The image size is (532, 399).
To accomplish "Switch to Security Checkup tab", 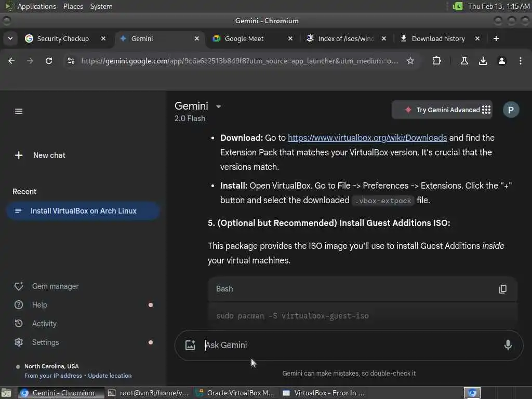I will [x=63, y=38].
